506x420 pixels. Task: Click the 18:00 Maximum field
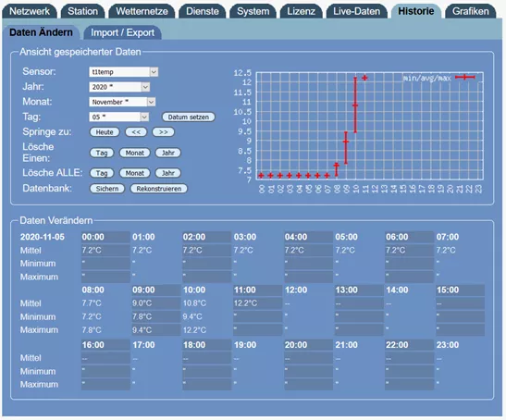click(x=206, y=385)
